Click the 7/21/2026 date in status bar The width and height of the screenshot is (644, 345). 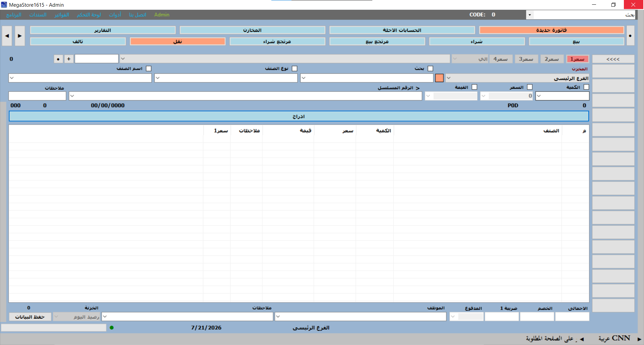(206, 328)
